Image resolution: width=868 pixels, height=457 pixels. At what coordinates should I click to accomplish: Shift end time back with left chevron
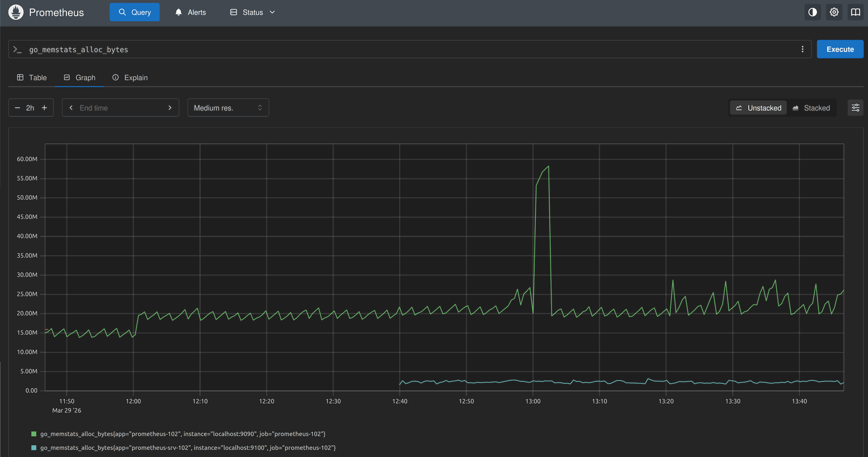(x=71, y=108)
